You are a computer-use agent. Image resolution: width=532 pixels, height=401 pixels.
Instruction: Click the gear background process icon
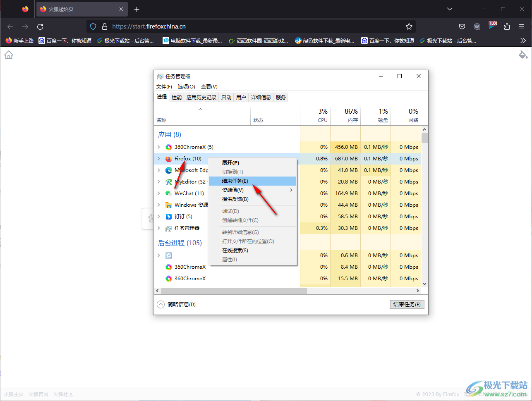click(x=169, y=255)
